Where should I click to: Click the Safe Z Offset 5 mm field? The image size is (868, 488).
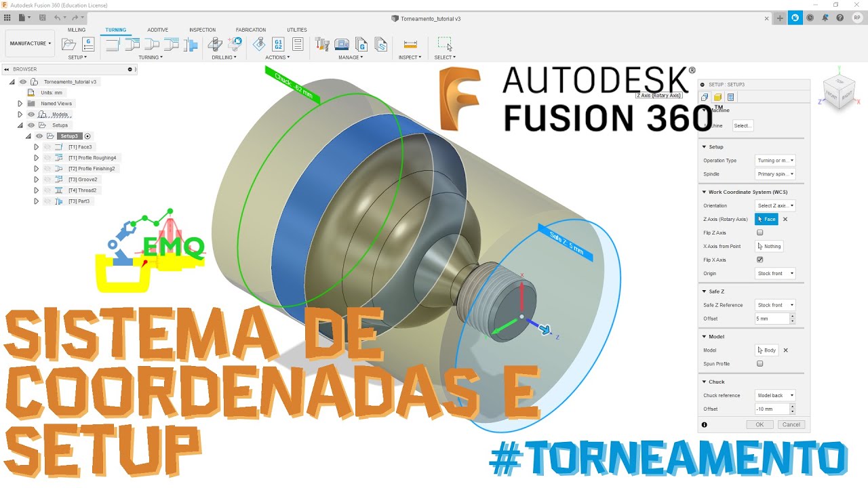point(772,319)
